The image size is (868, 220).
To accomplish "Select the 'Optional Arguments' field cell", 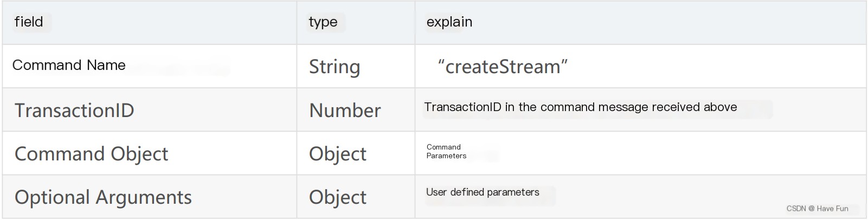I will pyautogui.click(x=149, y=196).
